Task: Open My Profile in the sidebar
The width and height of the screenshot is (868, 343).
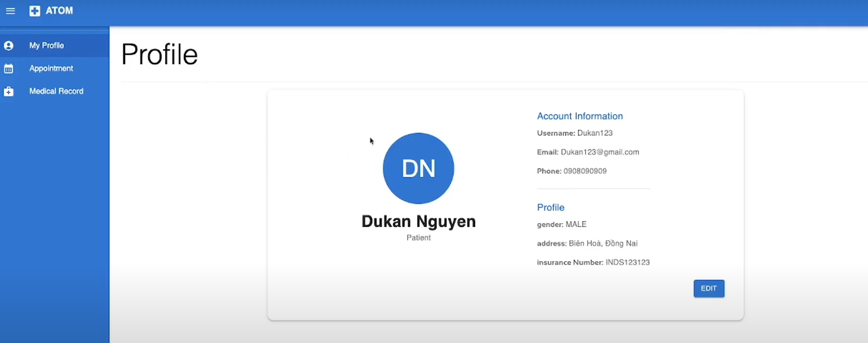Action: [x=47, y=46]
